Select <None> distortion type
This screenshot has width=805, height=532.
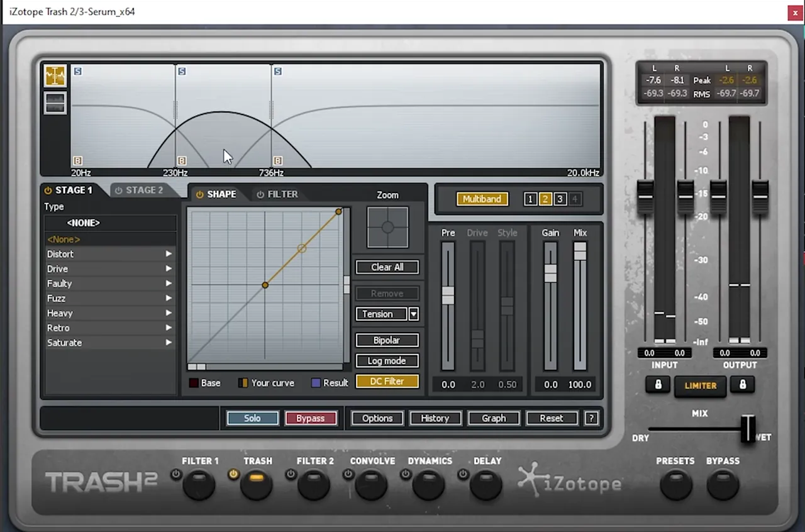pyautogui.click(x=110, y=240)
